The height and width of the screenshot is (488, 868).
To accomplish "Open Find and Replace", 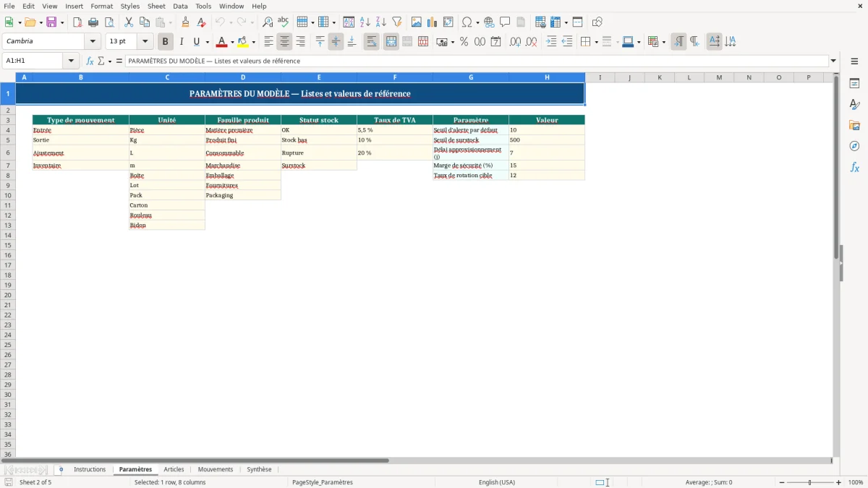I will pos(268,22).
